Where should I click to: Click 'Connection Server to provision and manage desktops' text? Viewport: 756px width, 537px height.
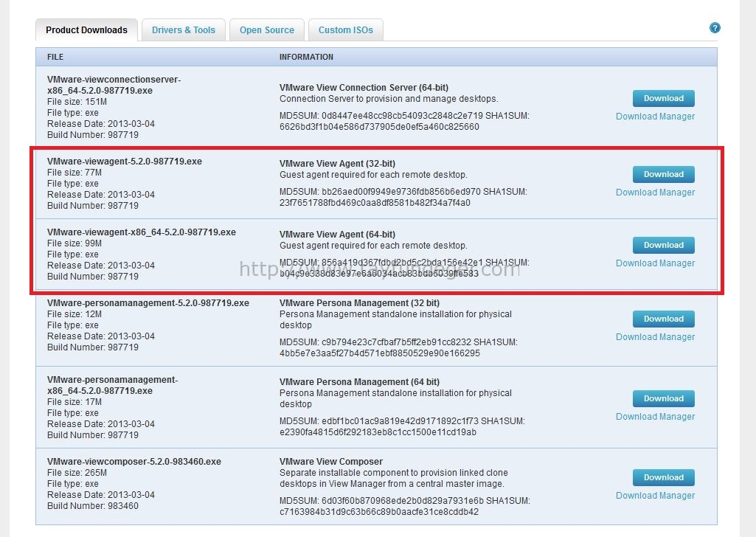tap(389, 99)
